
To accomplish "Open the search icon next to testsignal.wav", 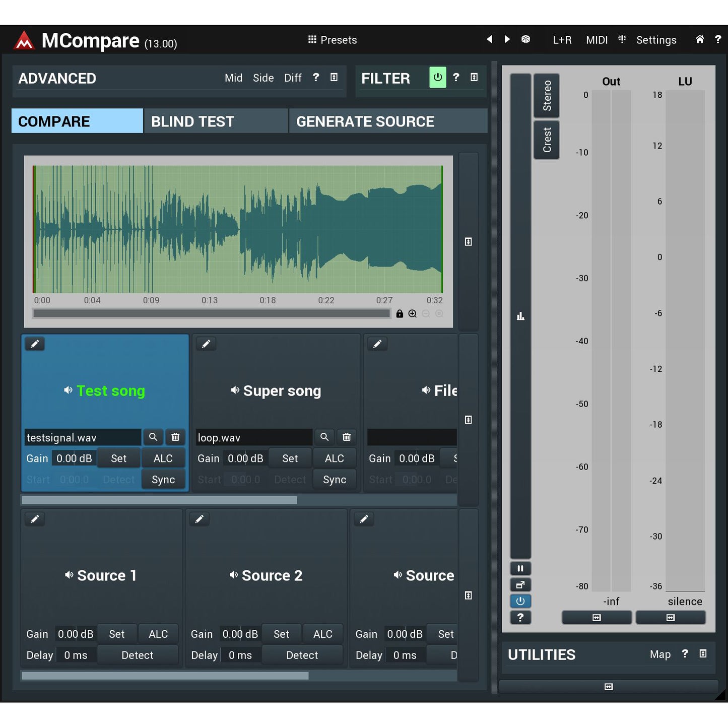I will pos(153,437).
